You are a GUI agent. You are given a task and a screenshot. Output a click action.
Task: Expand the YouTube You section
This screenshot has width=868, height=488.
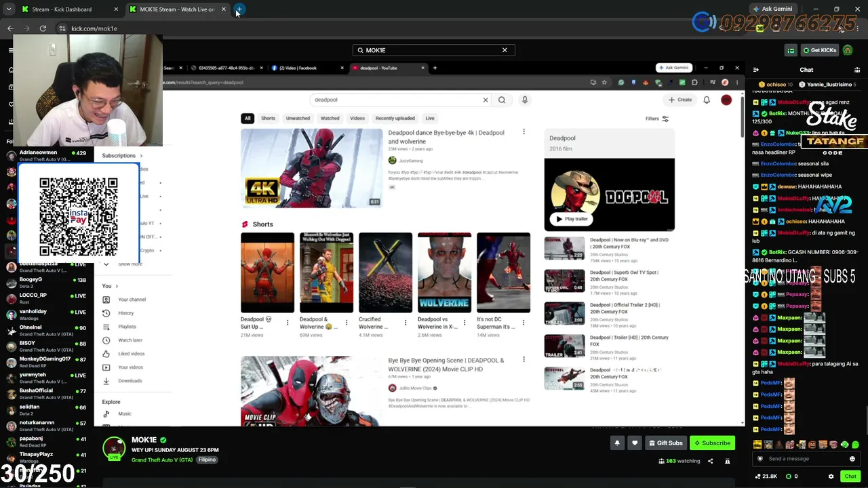[110, 286]
